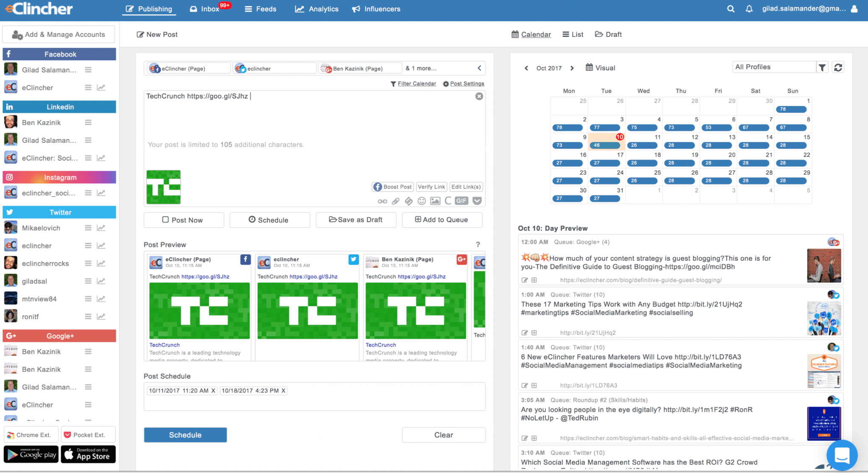Open the Pocket icon in composer toolbar
Screen dimensions: 868x473
(477, 201)
